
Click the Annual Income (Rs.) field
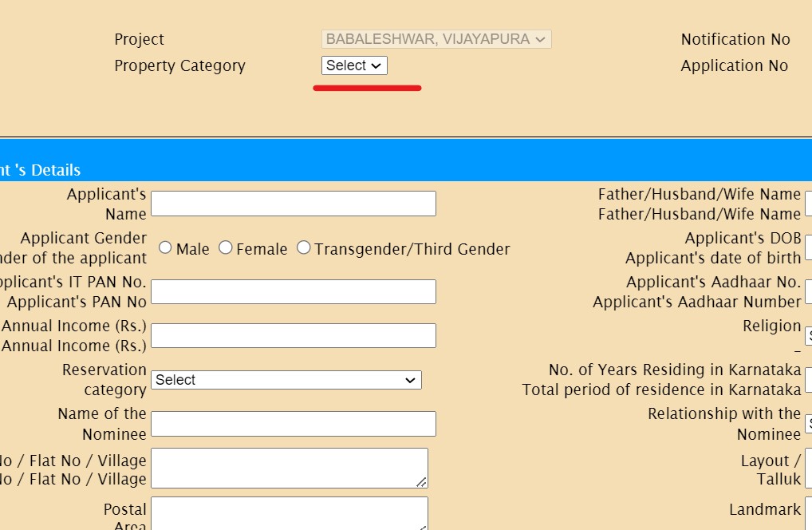pyautogui.click(x=293, y=335)
